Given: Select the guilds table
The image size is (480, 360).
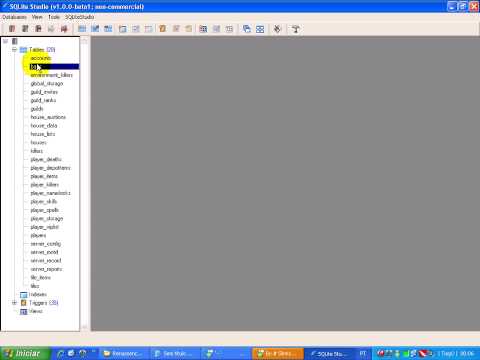Looking at the screenshot, I should pyautogui.click(x=37, y=109).
